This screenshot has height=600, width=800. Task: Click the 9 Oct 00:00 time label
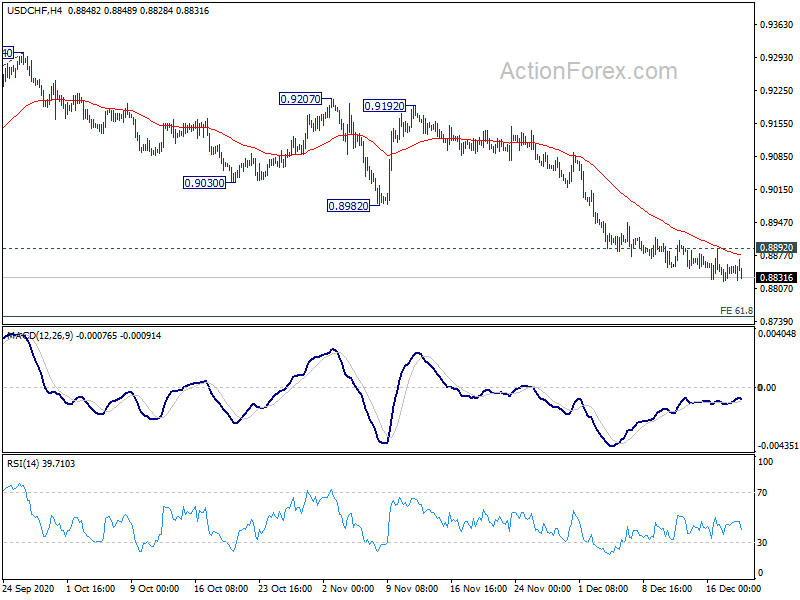(155, 588)
